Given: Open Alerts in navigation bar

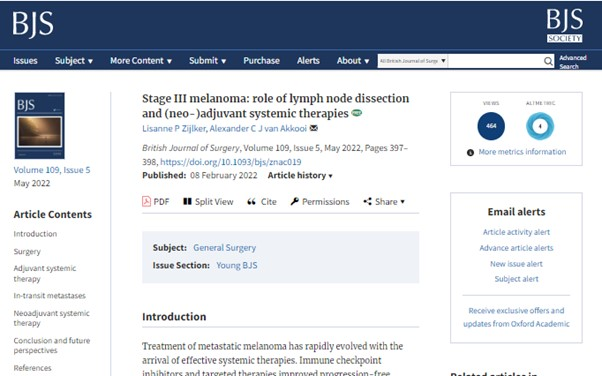Looking at the screenshot, I should tap(308, 61).
